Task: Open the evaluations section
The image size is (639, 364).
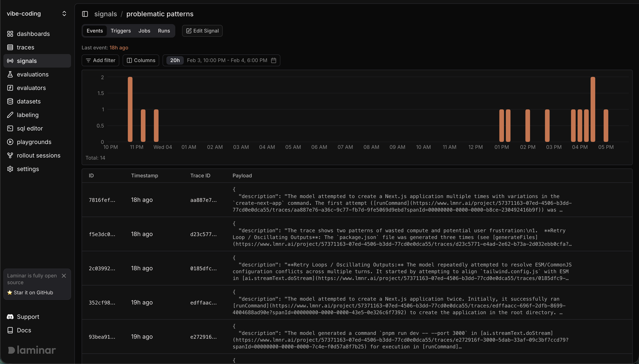Action: pos(33,74)
